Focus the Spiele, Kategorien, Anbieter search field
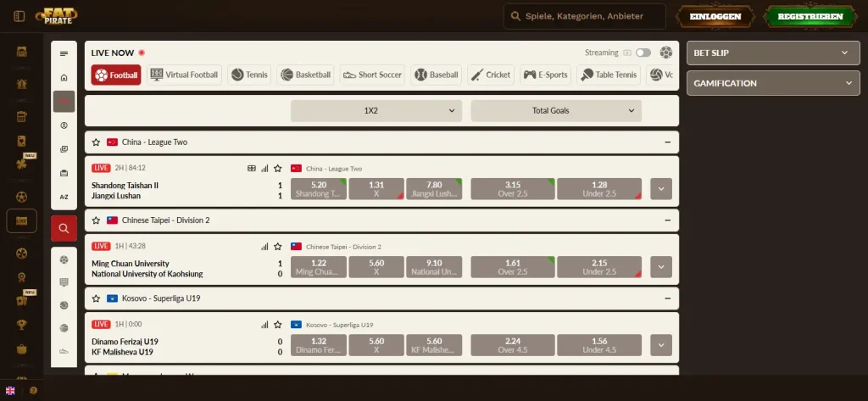The image size is (868, 401). (x=585, y=17)
